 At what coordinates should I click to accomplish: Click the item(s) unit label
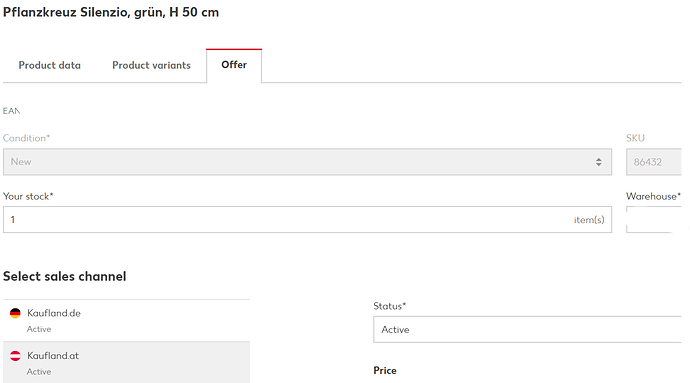pyautogui.click(x=589, y=220)
